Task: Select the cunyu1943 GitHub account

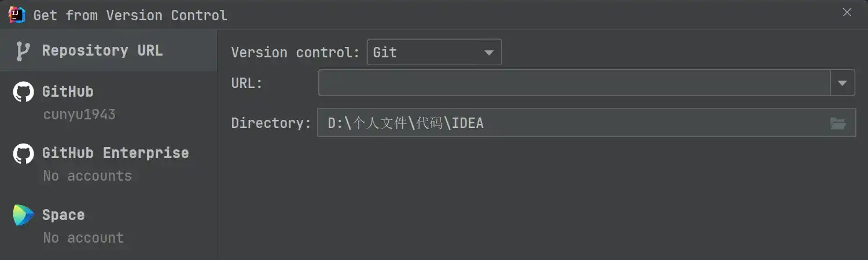Action: [79, 114]
